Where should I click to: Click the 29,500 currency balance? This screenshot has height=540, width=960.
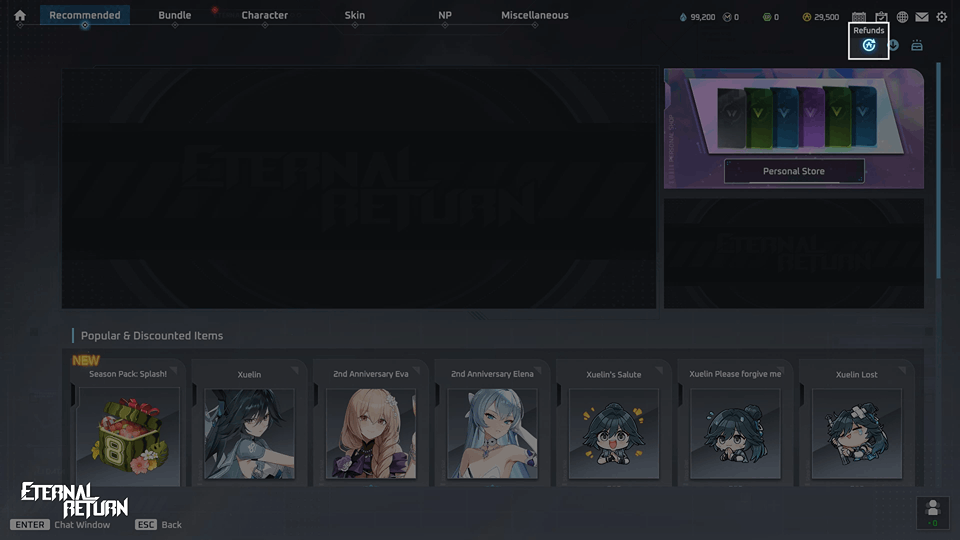[827, 17]
